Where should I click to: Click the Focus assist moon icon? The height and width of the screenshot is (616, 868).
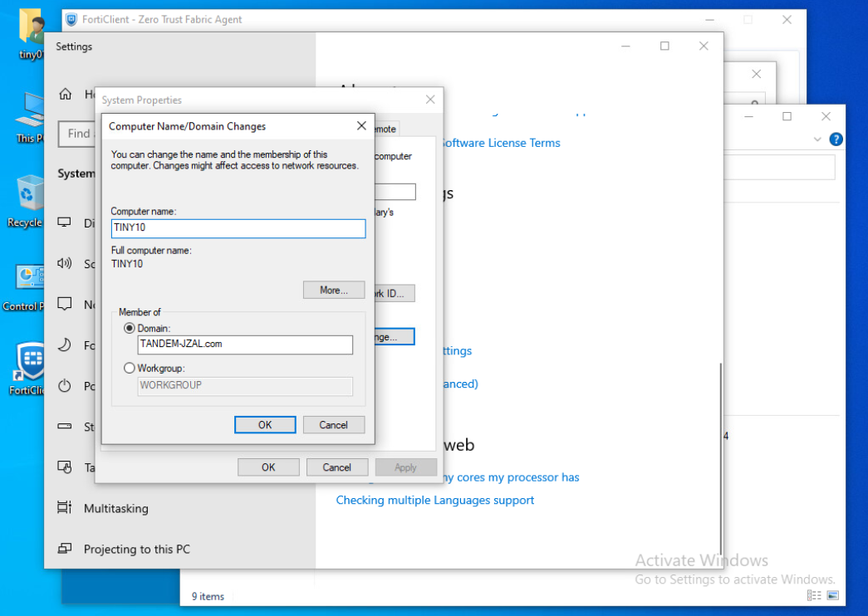point(65,345)
